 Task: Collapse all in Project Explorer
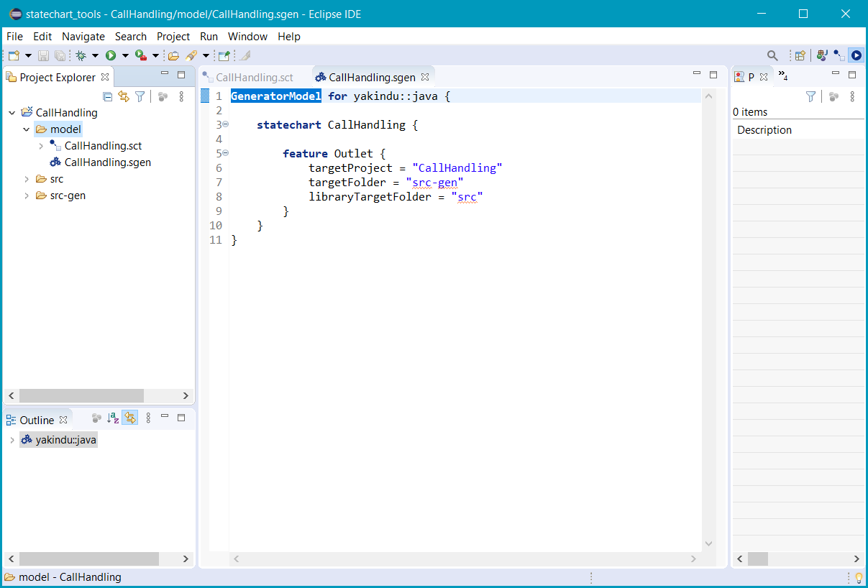108,96
